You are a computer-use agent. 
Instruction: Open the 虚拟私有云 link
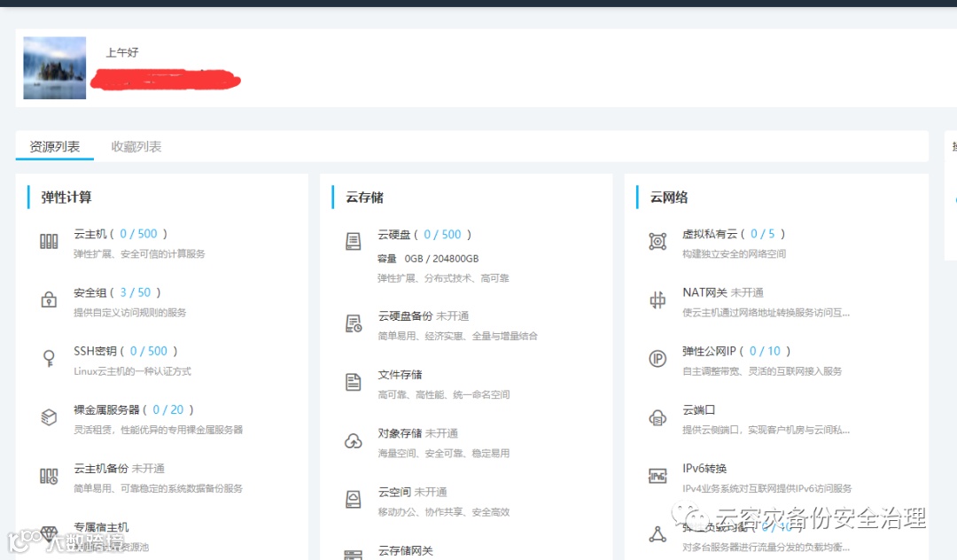[x=710, y=234]
